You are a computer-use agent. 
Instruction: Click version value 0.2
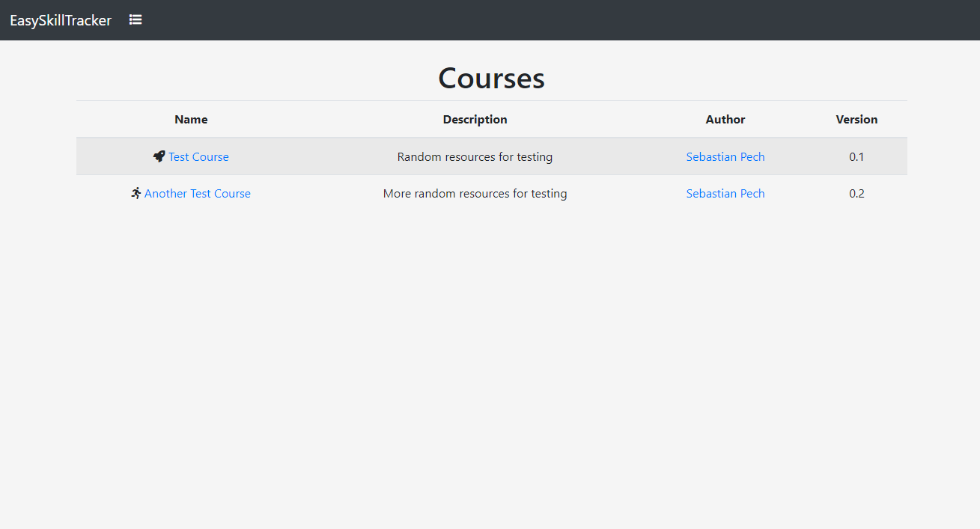[856, 193]
